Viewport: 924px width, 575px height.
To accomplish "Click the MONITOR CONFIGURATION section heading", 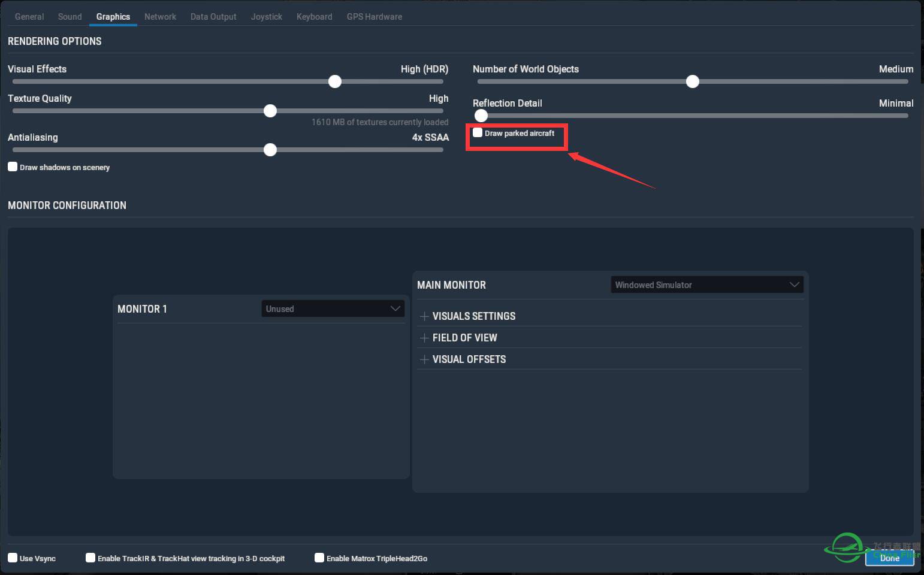I will tap(67, 205).
